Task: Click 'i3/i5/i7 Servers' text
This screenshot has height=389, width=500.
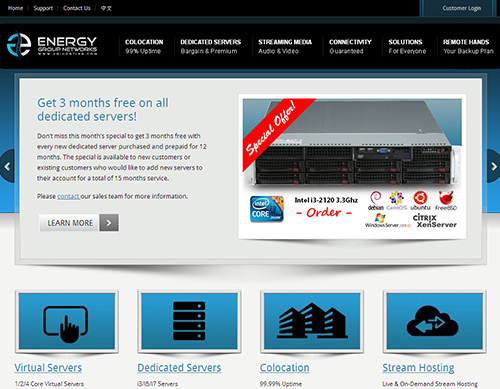Action: [x=157, y=384]
